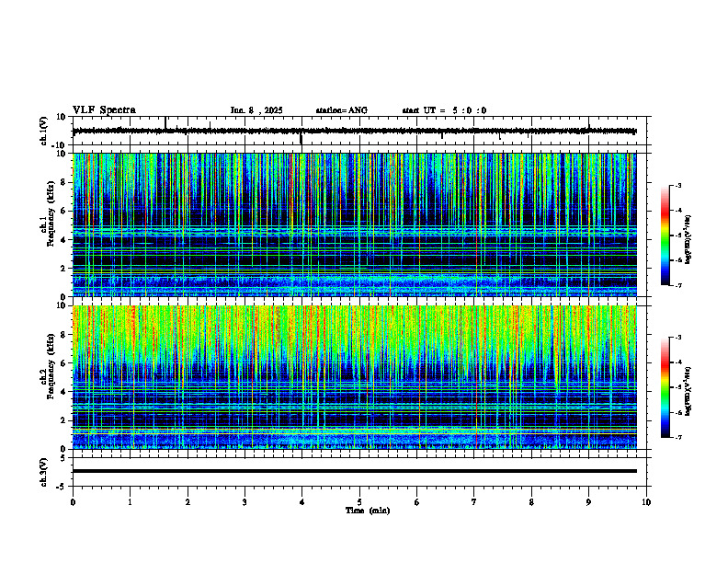Click the ch.1 spectrogram color scale bar
Screen dimensions: 728x563
click(x=665, y=236)
